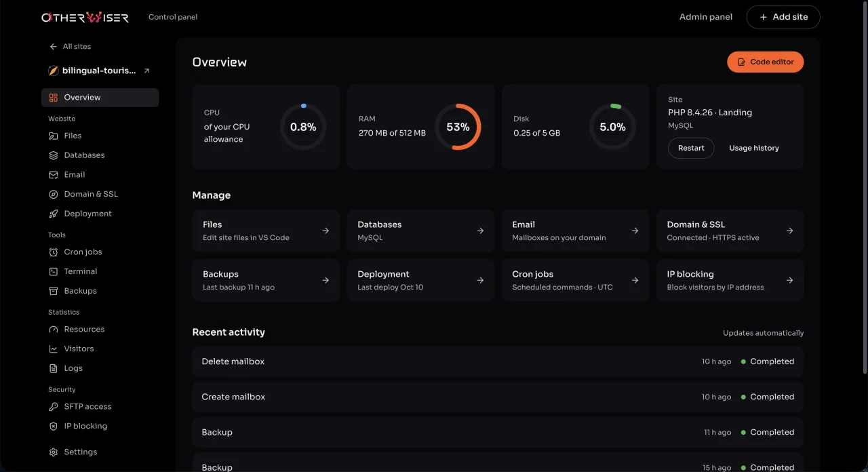This screenshot has width=868, height=472.
Task: Click the Databases stack icon in sidebar
Action: click(54, 155)
